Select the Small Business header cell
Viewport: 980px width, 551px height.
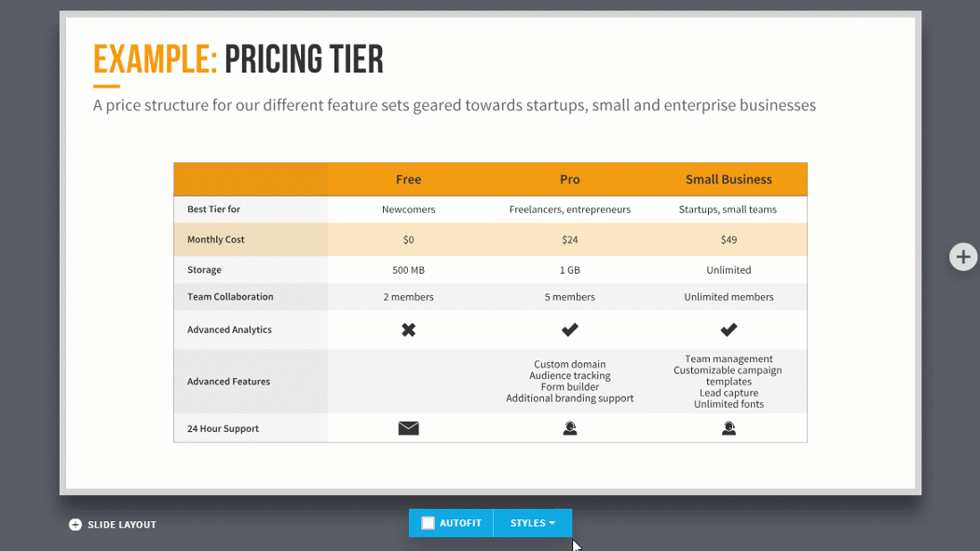click(x=728, y=180)
